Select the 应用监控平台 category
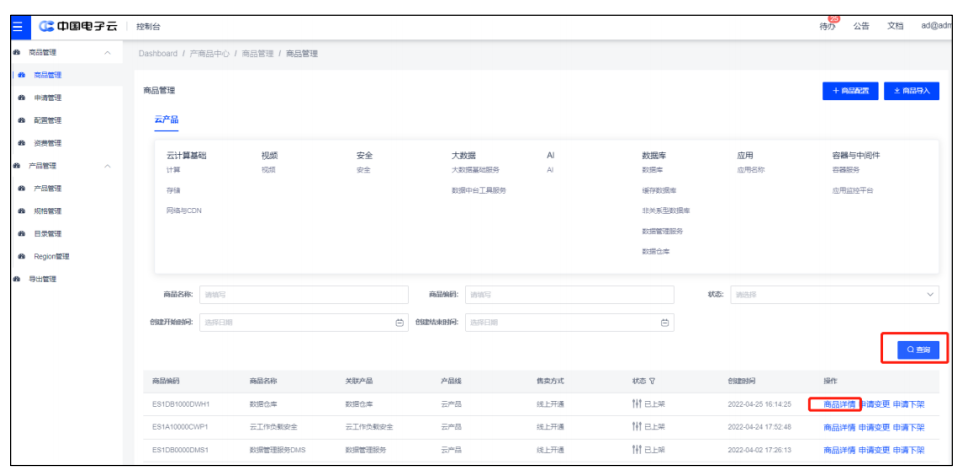962x473 pixels. click(852, 191)
